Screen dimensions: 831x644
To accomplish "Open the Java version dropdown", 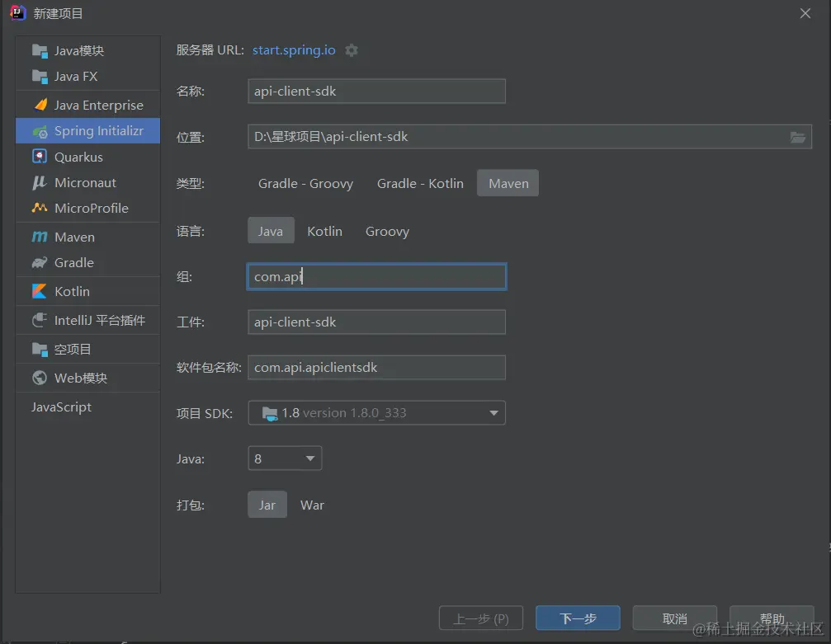I will click(x=286, y=458).
